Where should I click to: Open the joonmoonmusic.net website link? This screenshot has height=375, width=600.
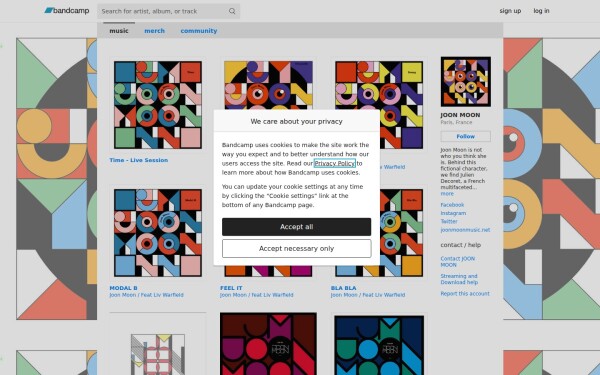(x=465, y=230)
